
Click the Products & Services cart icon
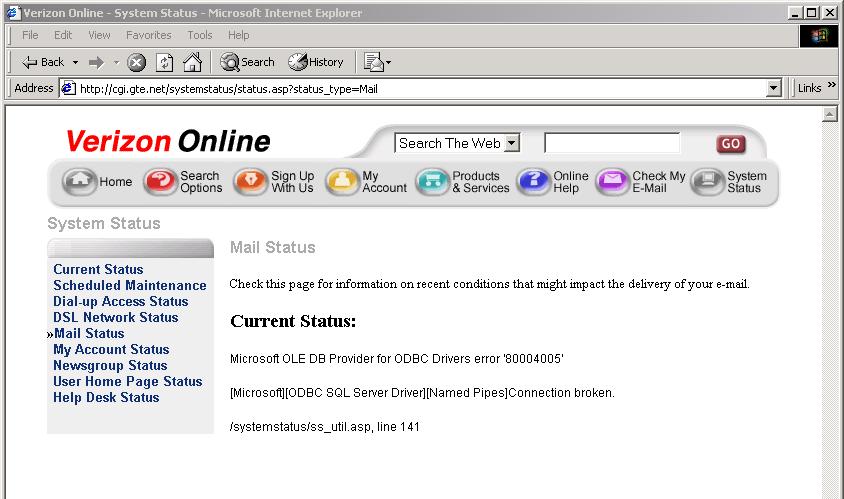click(432, 181)
